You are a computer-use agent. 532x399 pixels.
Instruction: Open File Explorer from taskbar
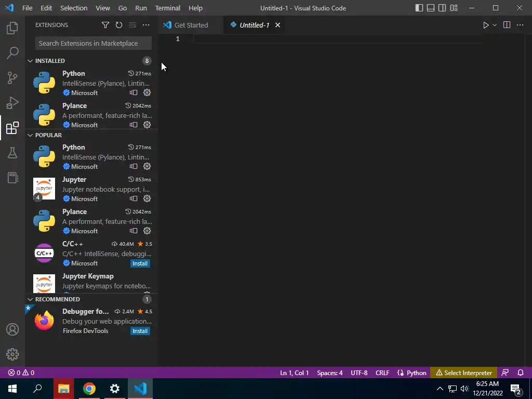[63, 389]
